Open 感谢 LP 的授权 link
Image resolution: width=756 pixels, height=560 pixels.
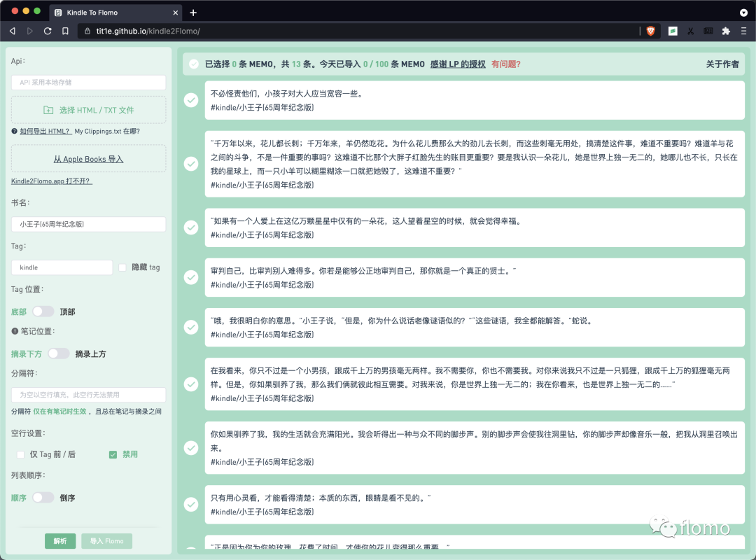click(x=458, y=64)
